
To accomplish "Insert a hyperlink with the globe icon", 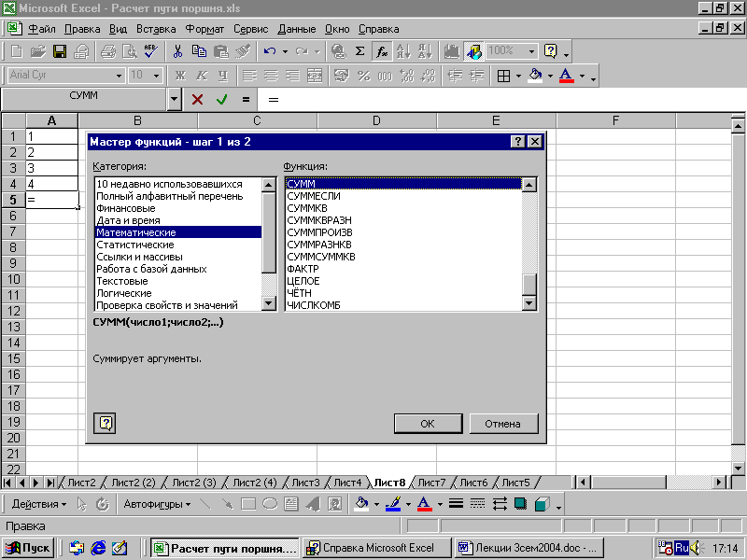I will point(339,51).
